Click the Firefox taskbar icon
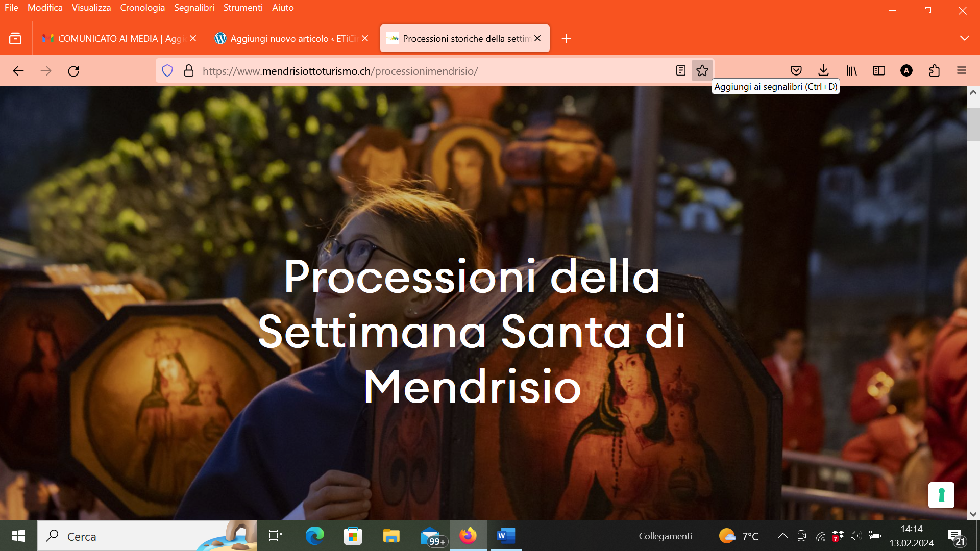The height and width of the screenshot is (551, 980). [468, 536]
